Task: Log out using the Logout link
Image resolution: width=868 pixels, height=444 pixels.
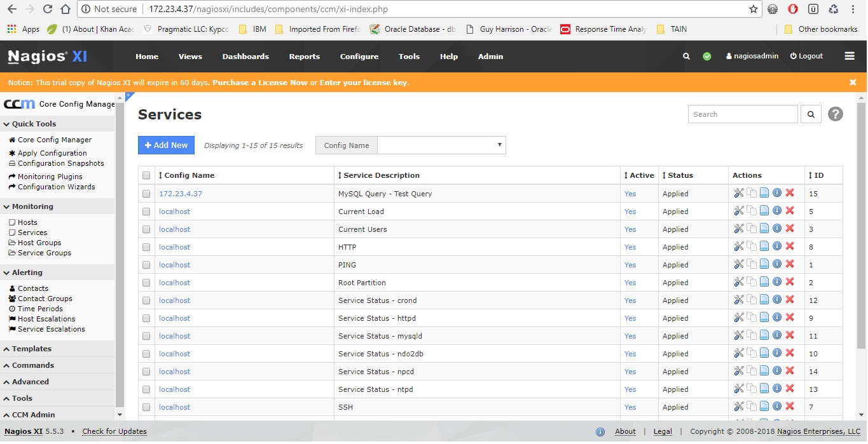Action: [806, 56]
